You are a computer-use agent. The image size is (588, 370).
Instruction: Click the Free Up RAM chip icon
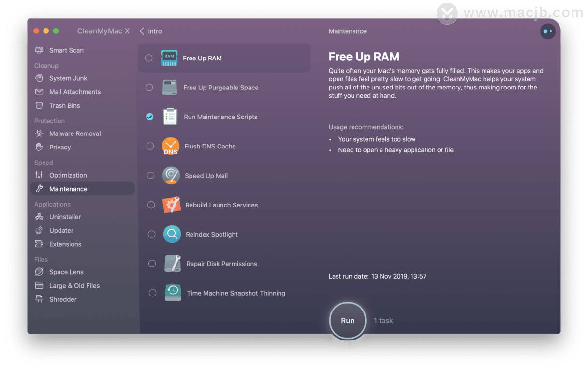pos(169,58)
